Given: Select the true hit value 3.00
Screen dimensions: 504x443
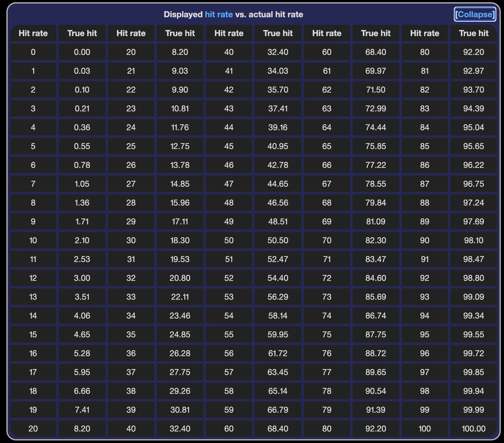Looking at the screenshot, I should pos(82,278).
